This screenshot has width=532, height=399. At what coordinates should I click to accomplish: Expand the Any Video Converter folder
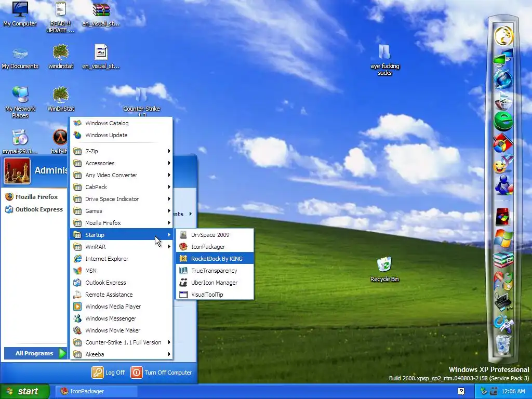(122, 175)
